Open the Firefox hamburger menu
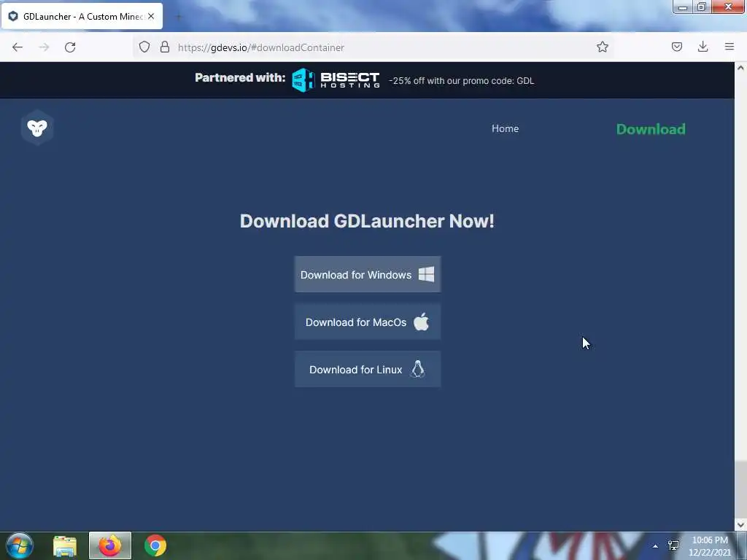Image resolution: width=747 pixels, height=560 pixels. [729, 47]
